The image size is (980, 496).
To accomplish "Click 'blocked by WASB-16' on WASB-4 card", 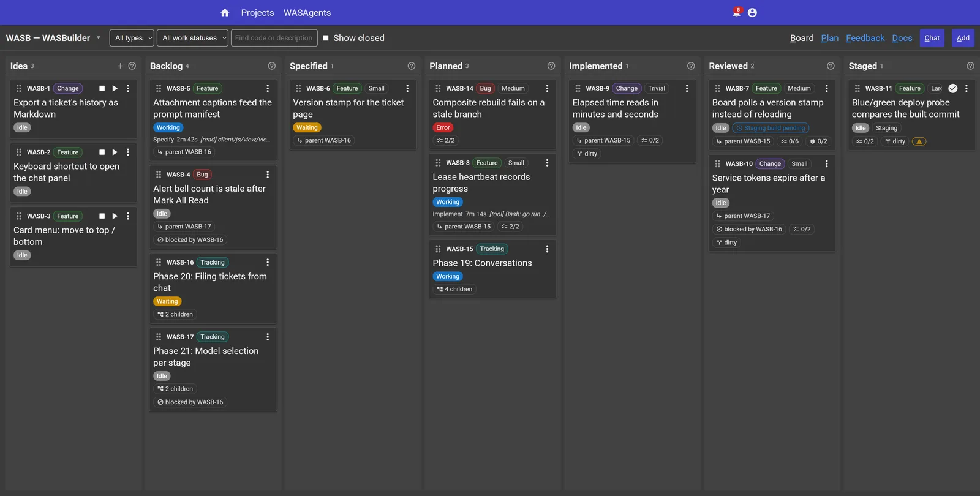I will point(190,240).
